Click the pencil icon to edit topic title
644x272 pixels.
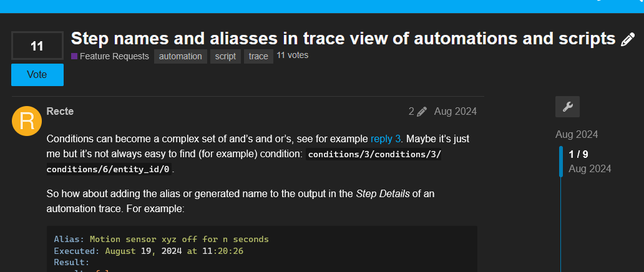628,39
